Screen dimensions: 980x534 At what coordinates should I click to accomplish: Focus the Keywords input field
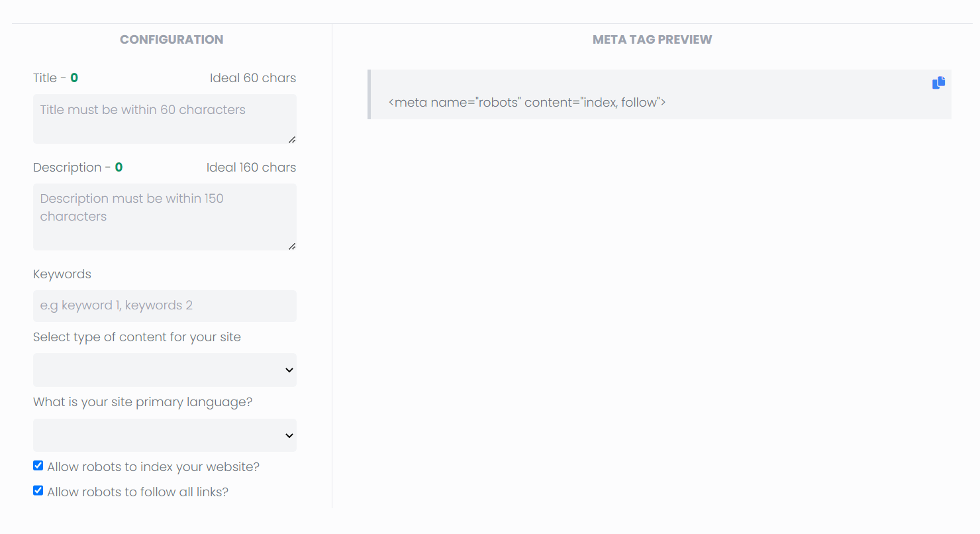pyautogui.click(x=164, y=305)
